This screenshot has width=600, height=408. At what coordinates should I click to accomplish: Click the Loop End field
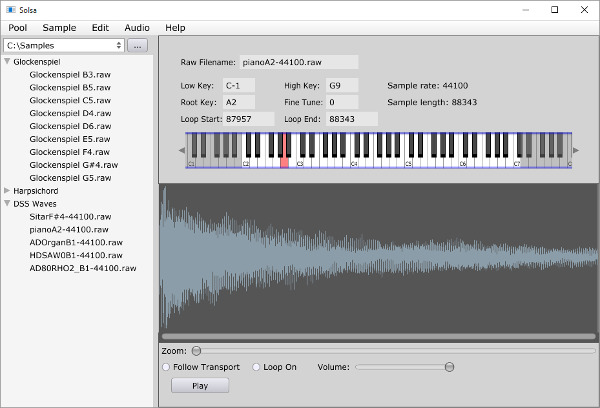click(352, 119)
